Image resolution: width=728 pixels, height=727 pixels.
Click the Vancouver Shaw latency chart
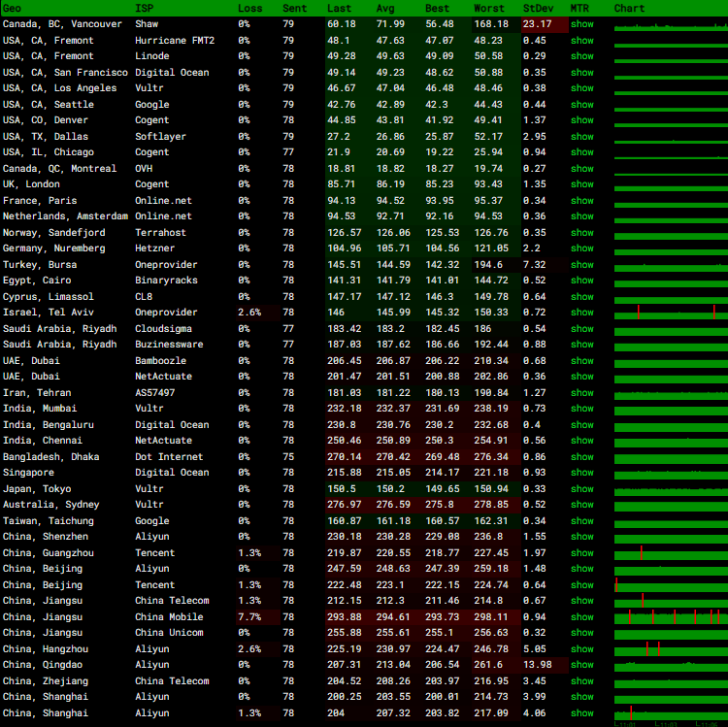(x=671, y=26)
